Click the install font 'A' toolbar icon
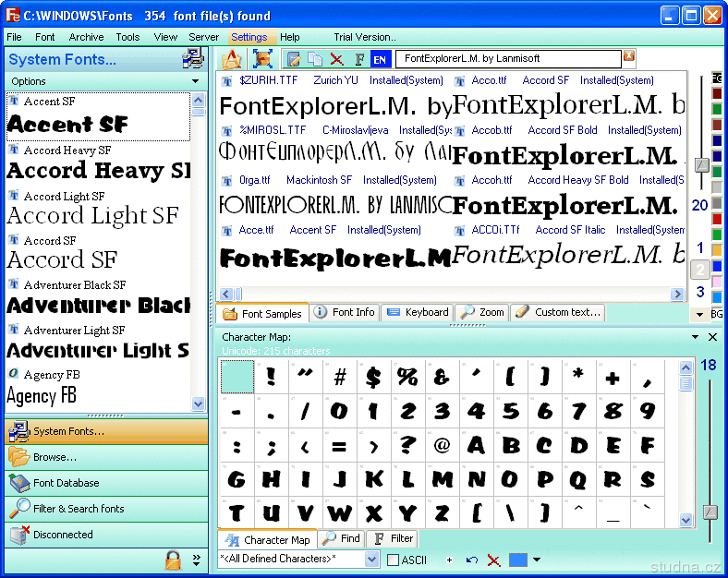Image resolution: width=728 pixels, height=578 pixels. 231,59
